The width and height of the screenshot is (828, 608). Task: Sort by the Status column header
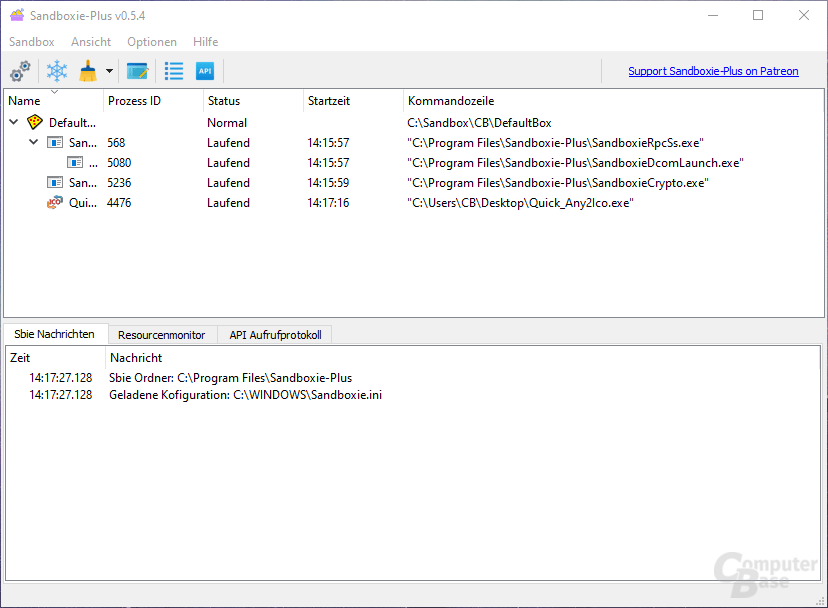pyautogui.click(x=253, y=101)
